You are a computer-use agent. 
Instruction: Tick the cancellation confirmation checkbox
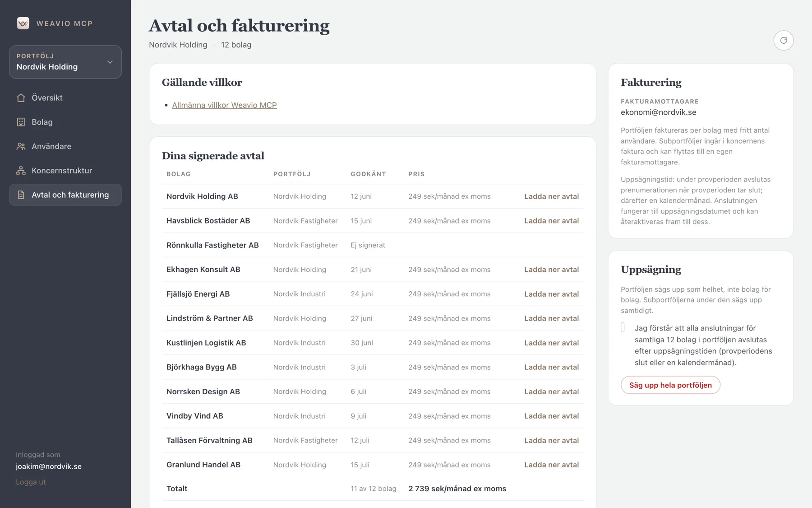(623, 328)
